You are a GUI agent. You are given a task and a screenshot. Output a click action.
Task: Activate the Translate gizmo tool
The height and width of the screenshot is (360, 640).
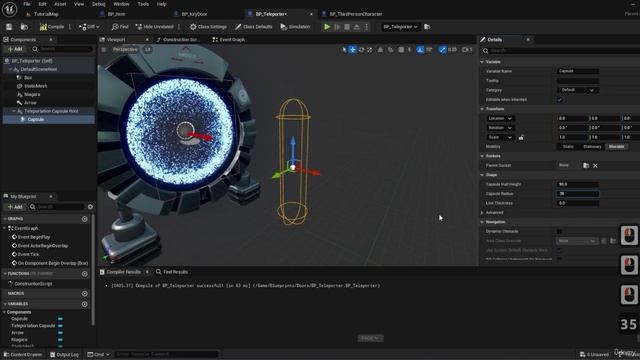352,50
